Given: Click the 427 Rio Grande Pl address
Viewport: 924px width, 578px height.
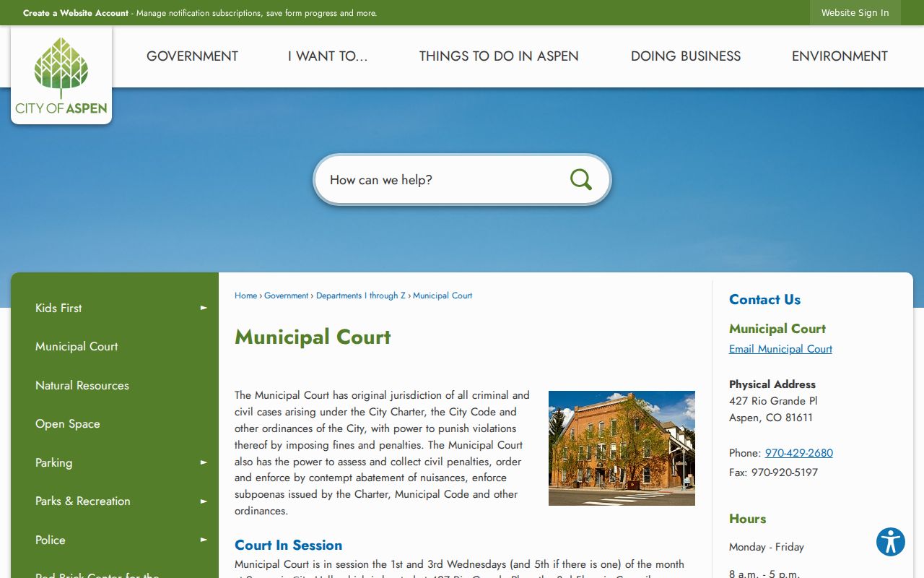Looking at the screenshot, I should [773, 401].
